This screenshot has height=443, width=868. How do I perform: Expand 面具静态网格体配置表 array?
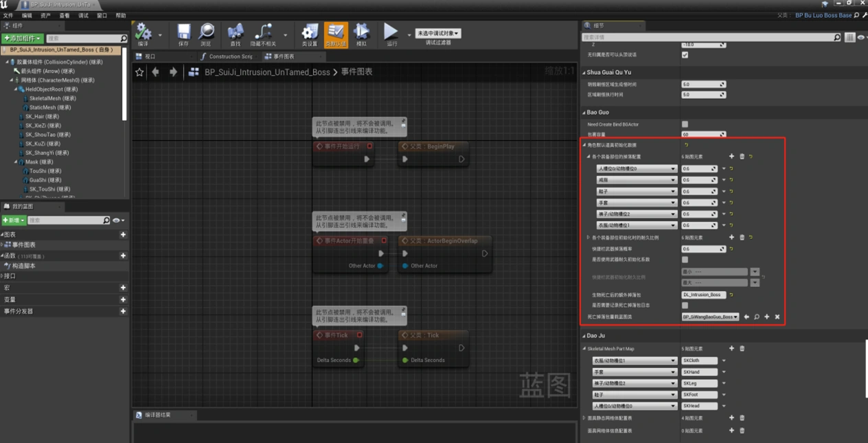[x=584, y=418]
